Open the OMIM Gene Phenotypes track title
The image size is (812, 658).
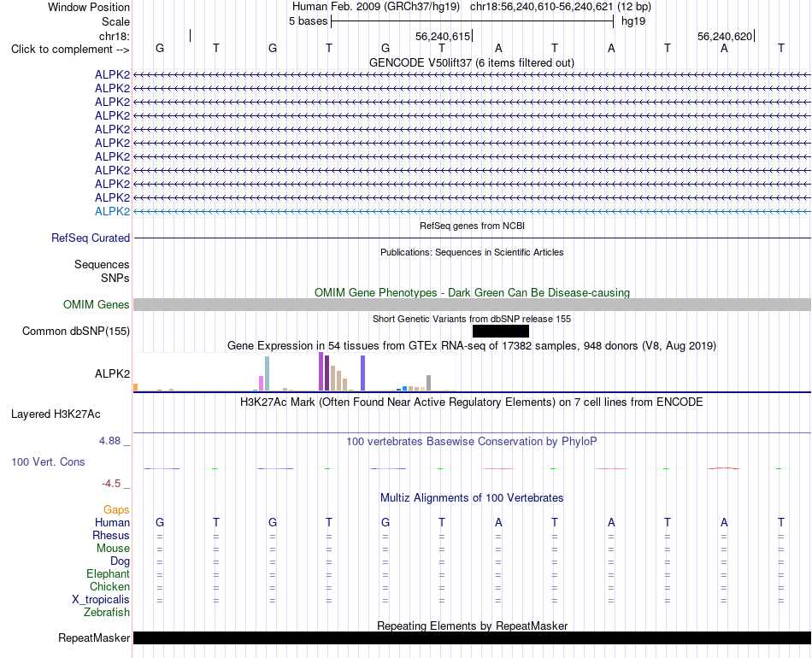click(472, 292)
